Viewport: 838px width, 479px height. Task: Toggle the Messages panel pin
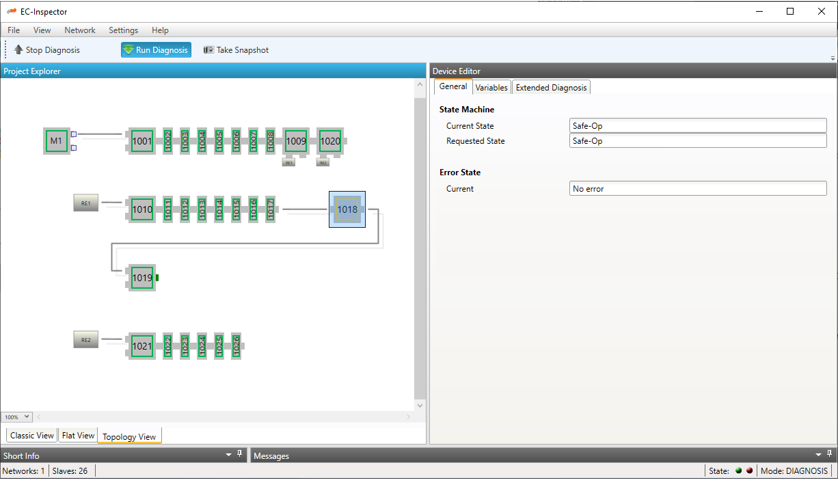click(x=830, y=455)
